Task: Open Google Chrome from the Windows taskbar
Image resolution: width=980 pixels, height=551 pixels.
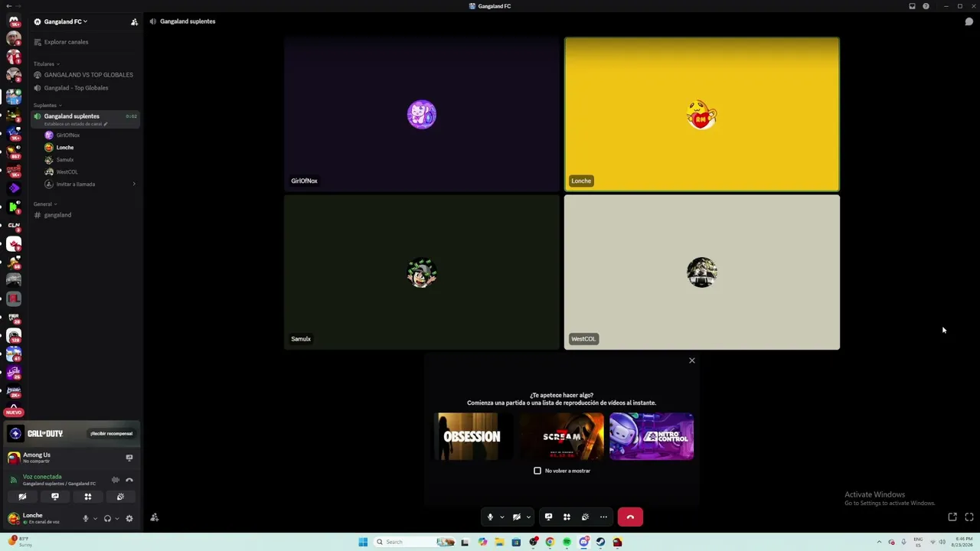Action: [x=550, y=542]
